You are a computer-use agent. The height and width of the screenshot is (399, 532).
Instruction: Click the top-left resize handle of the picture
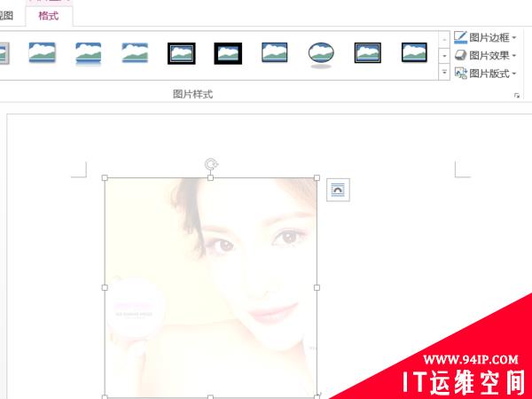(105, 178)
